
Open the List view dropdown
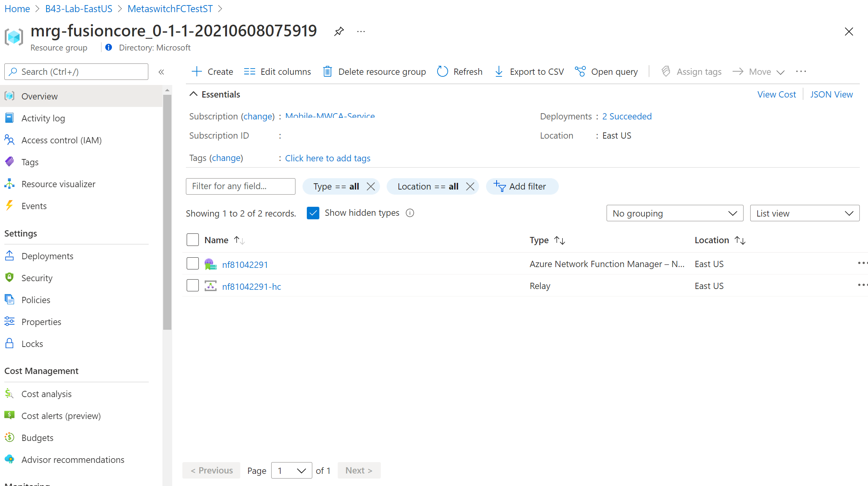coord(804,213)
